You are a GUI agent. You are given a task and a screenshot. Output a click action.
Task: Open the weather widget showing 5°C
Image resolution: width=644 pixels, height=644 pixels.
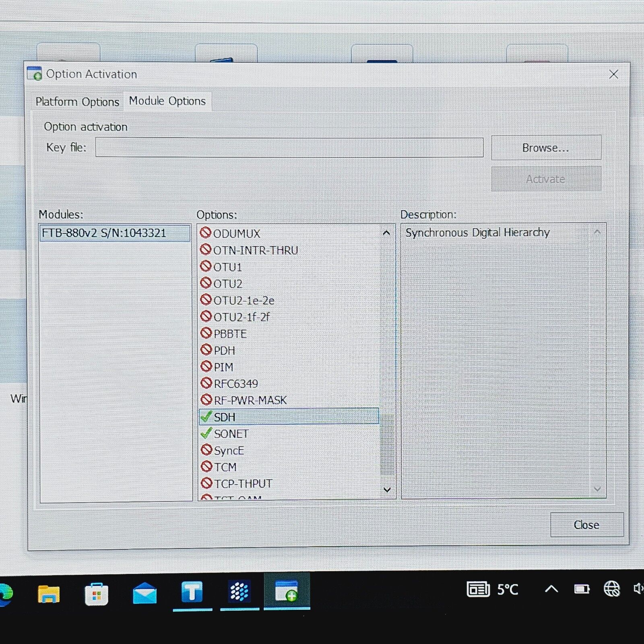493,589
